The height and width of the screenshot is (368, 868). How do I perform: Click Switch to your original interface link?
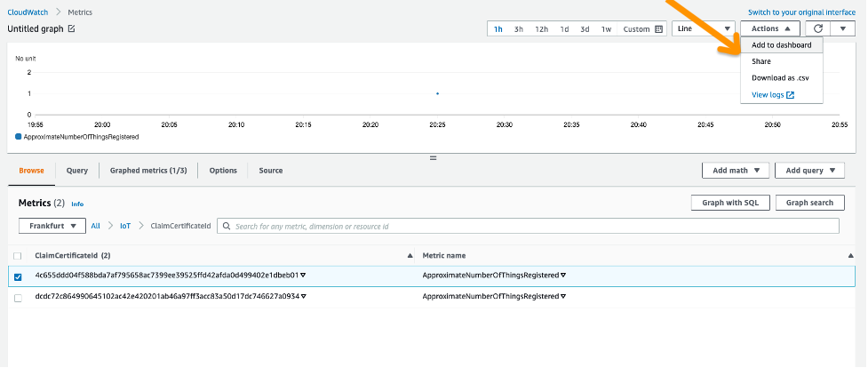pyautogui.click(x=801, y=12)
